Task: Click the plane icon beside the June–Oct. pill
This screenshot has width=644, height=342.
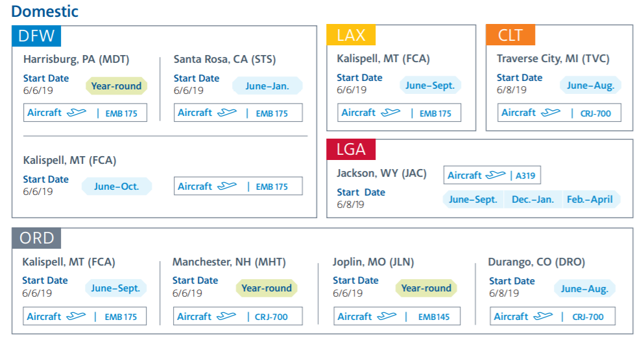Action: click(x=227, y=186)
